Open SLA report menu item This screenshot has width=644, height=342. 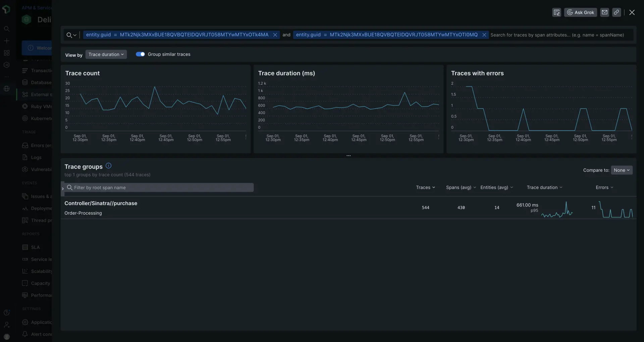pos(31,247)
